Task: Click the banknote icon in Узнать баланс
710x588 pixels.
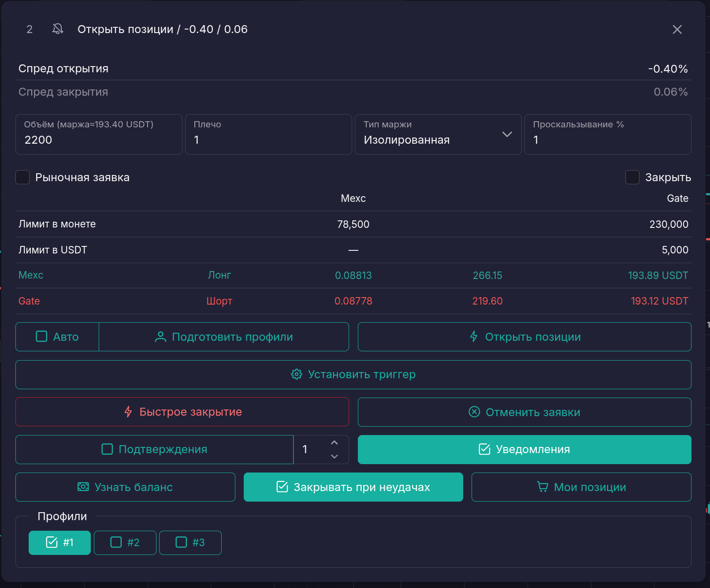Action: coord(83,487)
